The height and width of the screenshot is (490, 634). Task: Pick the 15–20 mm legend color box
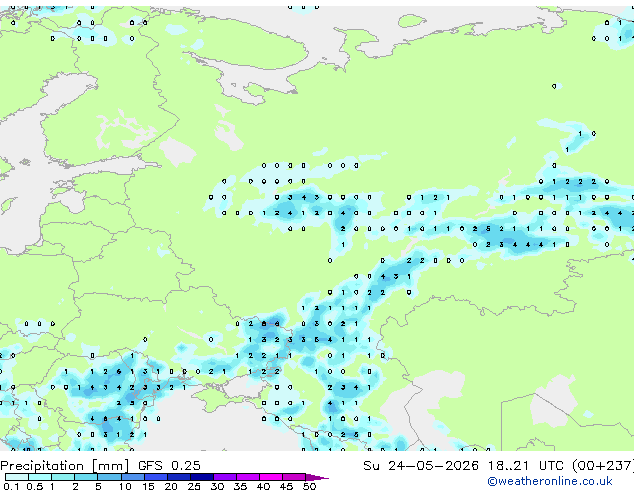155,477
